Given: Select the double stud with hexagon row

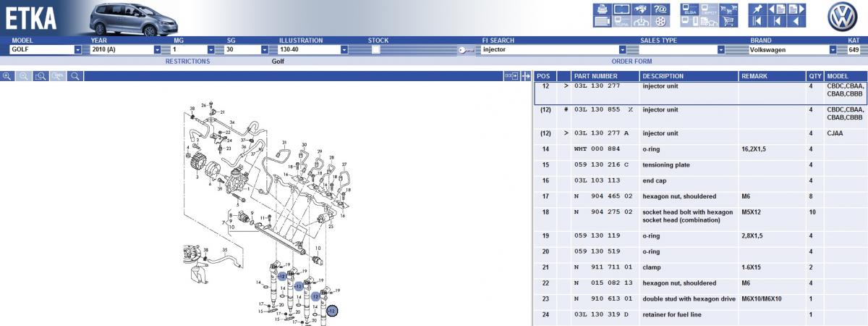Looking at the screenshot, I should [700, 298].
